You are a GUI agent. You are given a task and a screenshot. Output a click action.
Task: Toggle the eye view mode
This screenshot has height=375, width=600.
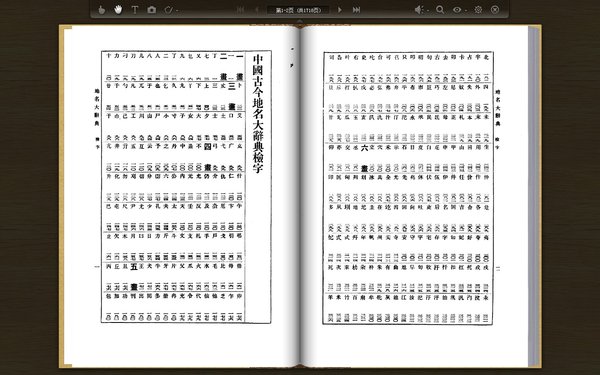pos(457,10)
